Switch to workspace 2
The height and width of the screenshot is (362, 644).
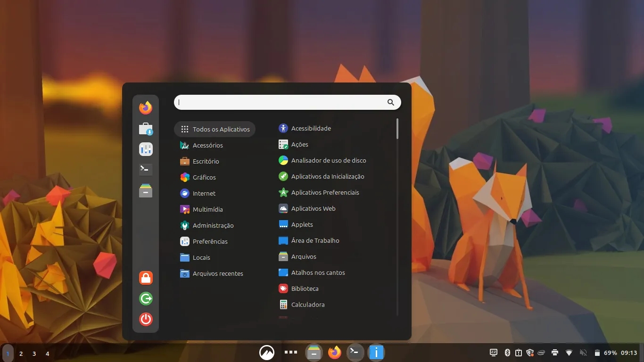21,353
